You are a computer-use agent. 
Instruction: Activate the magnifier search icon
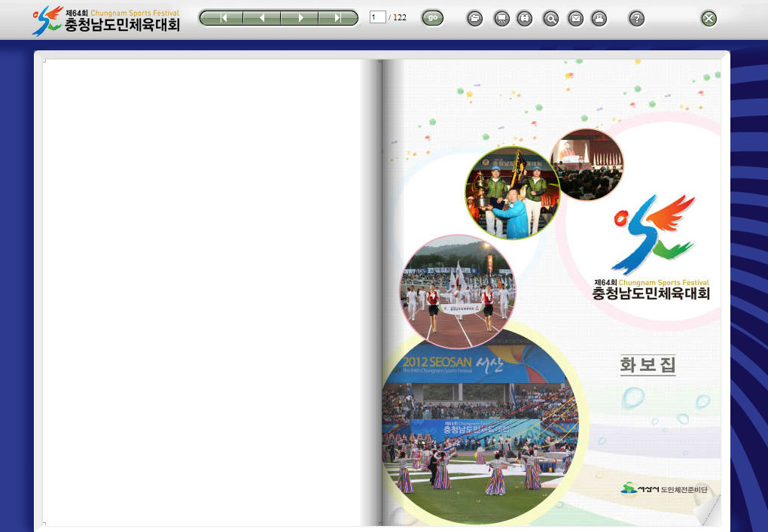(551, 19)
